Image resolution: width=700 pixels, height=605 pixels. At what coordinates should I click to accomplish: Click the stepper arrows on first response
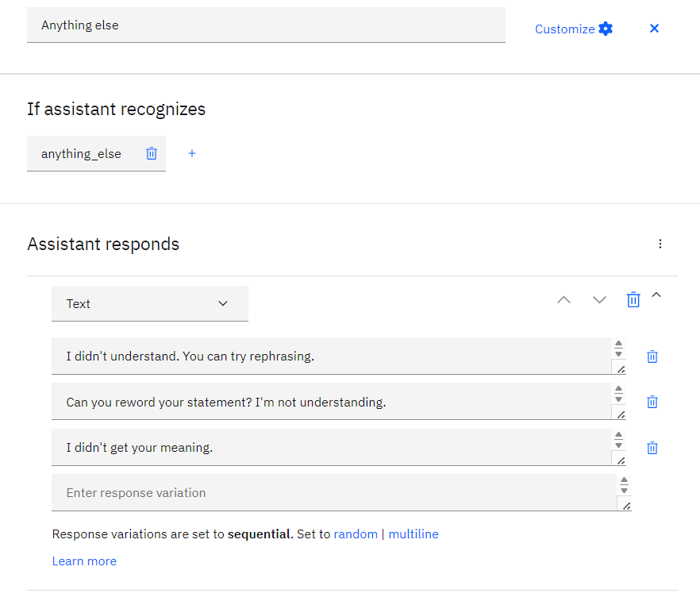pyautogui.click(x=618, y=349)
